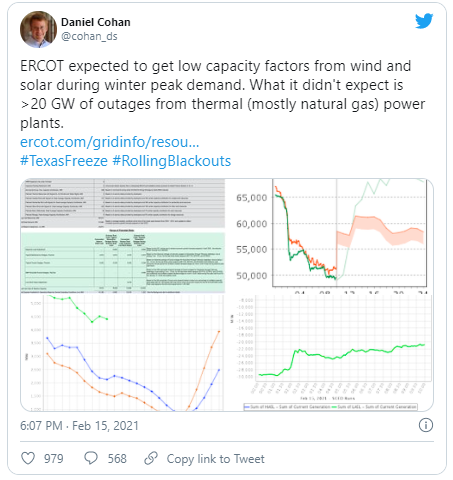Open the #RollingBlackouts hashtag

(x=172, y=161)
